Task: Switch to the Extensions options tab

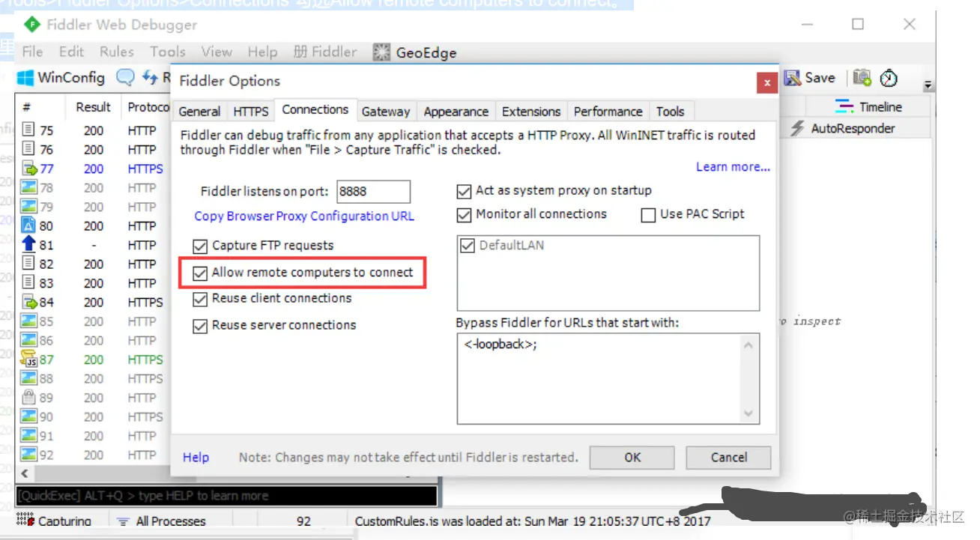Action: click(531, 112)
